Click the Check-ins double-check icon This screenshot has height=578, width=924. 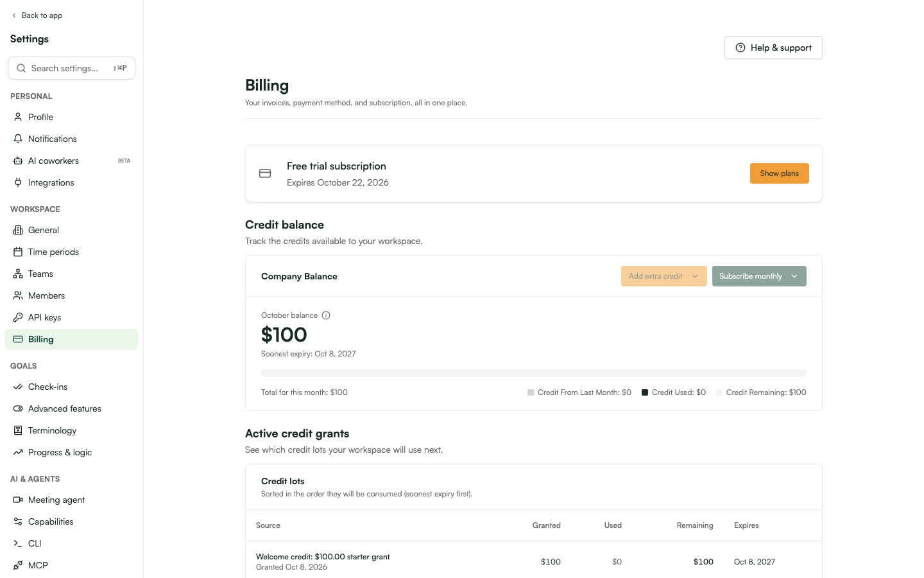pos(18,387)
